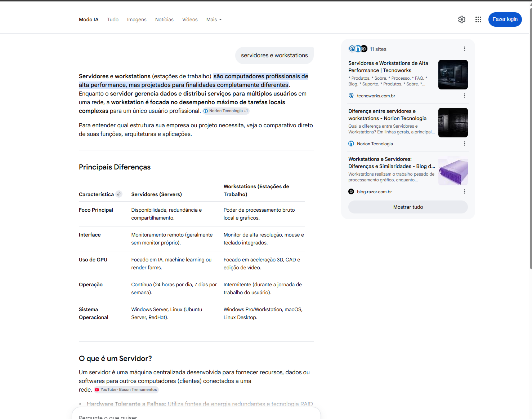Switch to the Modo IA tab
Viewport: 532px width, 419px height.
[x=89, y=19]
